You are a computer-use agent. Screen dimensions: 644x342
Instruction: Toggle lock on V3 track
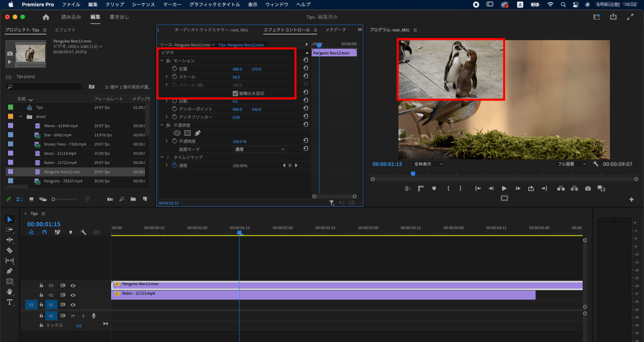click(41, 285)
